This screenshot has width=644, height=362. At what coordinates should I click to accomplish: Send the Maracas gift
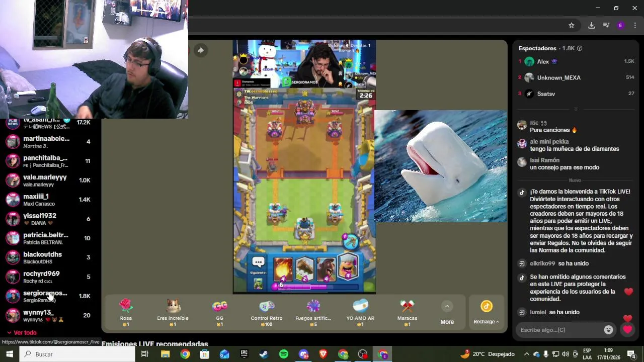tap(407, 312)
